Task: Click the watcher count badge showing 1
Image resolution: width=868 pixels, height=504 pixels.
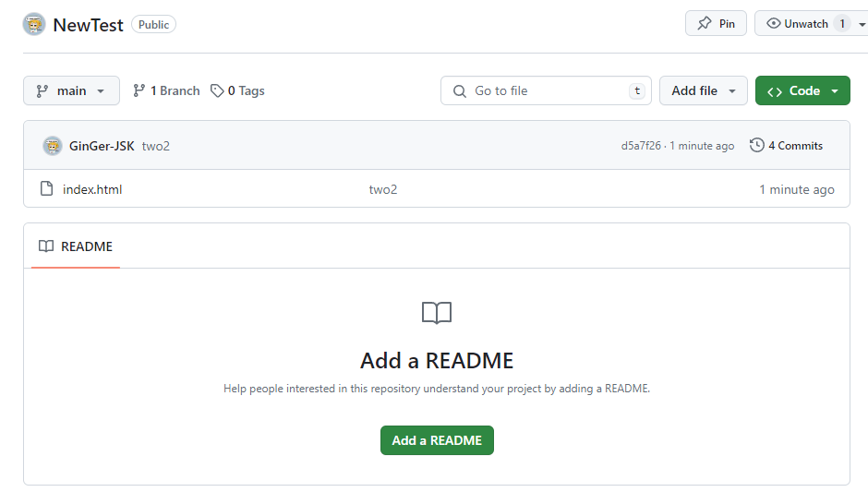Action: (842, 23)
